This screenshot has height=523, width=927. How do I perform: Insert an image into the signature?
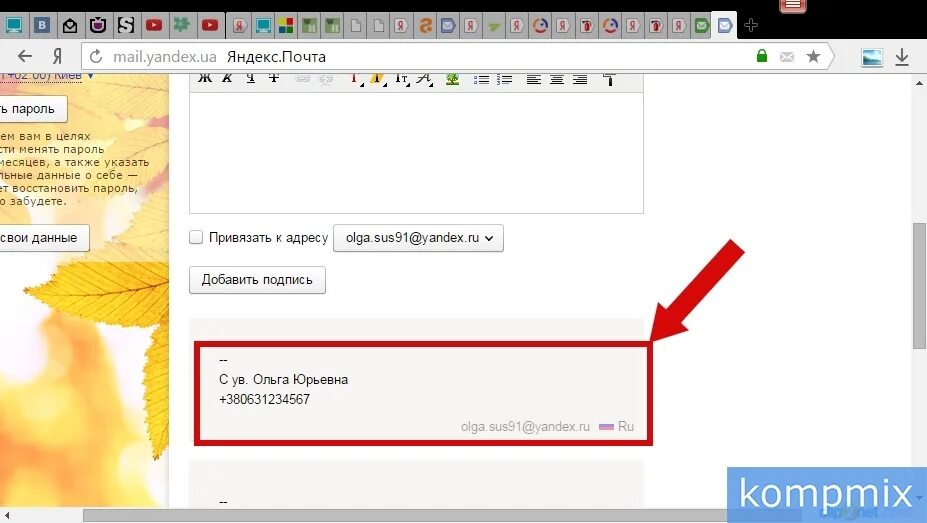[x=452, y=79]
